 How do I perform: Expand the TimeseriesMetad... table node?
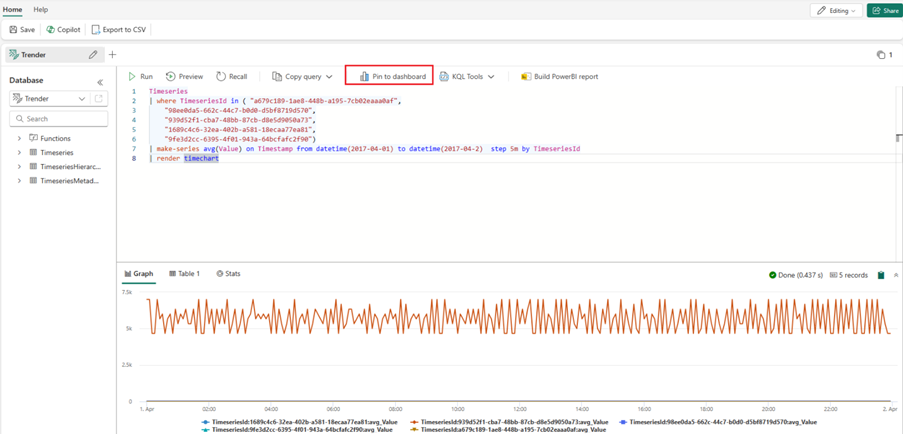19,180
